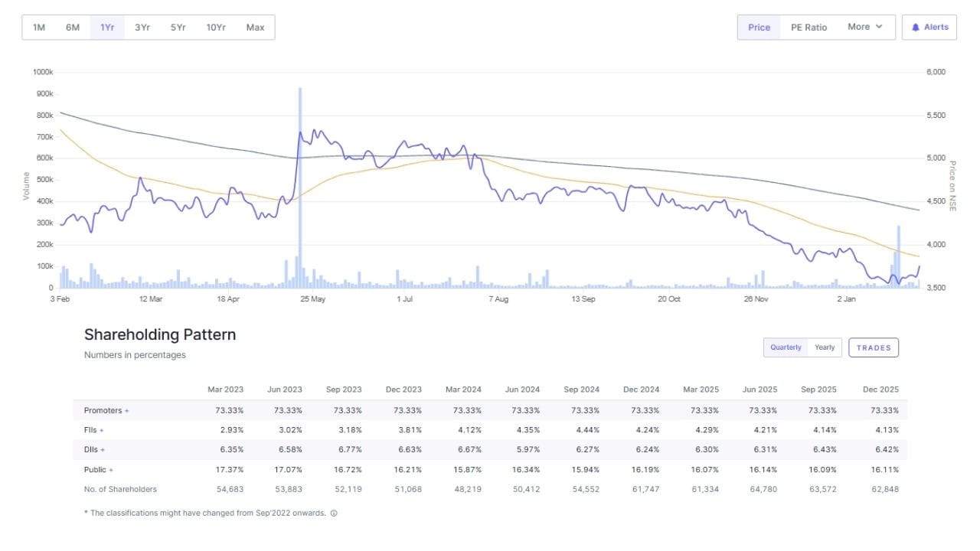This screenshot has width=980, height=551.
Task: Show 10Yr price history
Action: (x=216, y=28)
